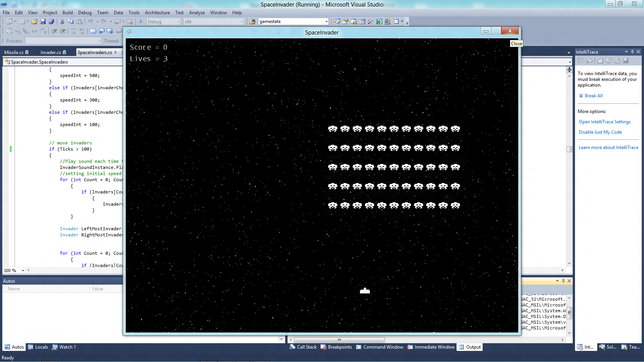Click the Undo arrow icon
This screenshot has width=644, height=362.
coord(90,21)
